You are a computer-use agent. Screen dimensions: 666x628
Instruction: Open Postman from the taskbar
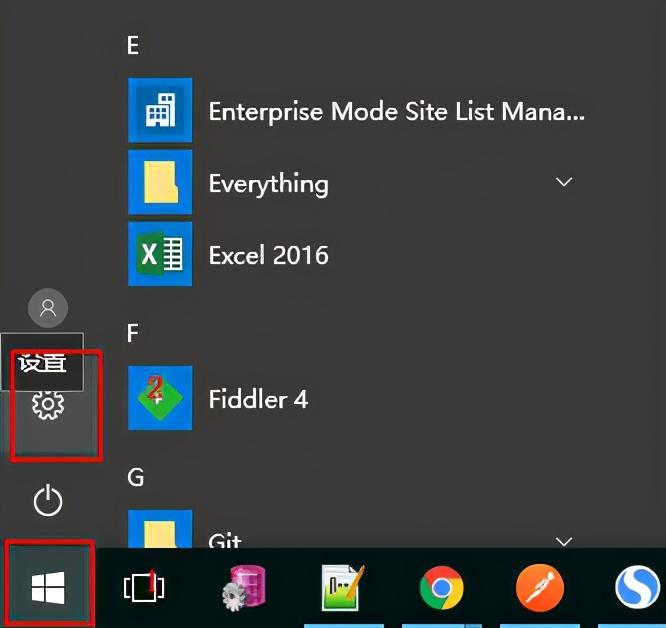(x=540, y=588)
